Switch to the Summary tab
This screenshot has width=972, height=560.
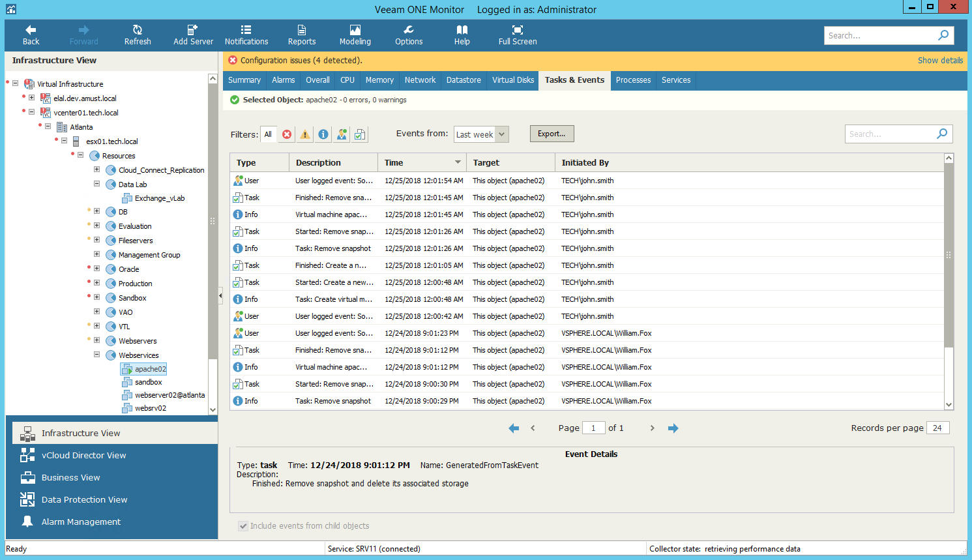coord(244,80)
